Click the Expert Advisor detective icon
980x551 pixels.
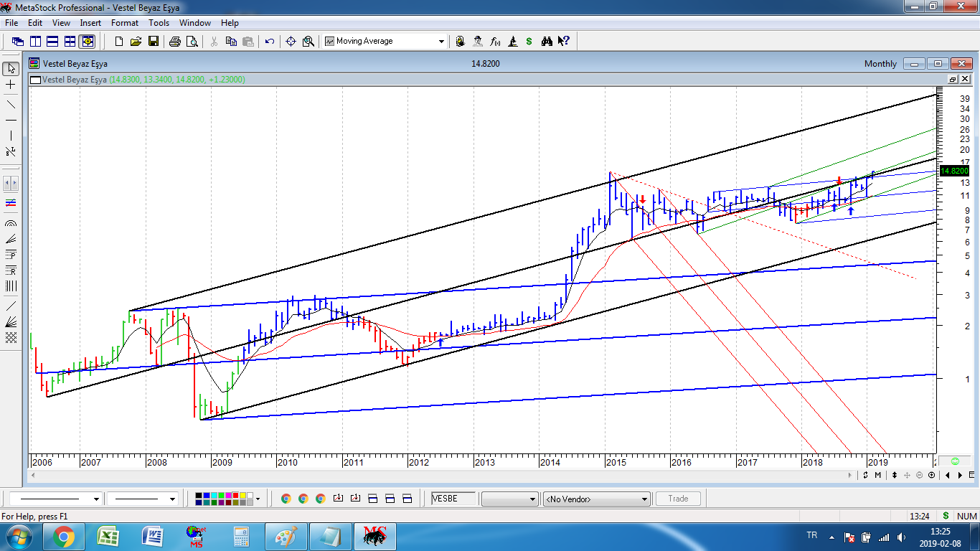(x=478, y=42)
